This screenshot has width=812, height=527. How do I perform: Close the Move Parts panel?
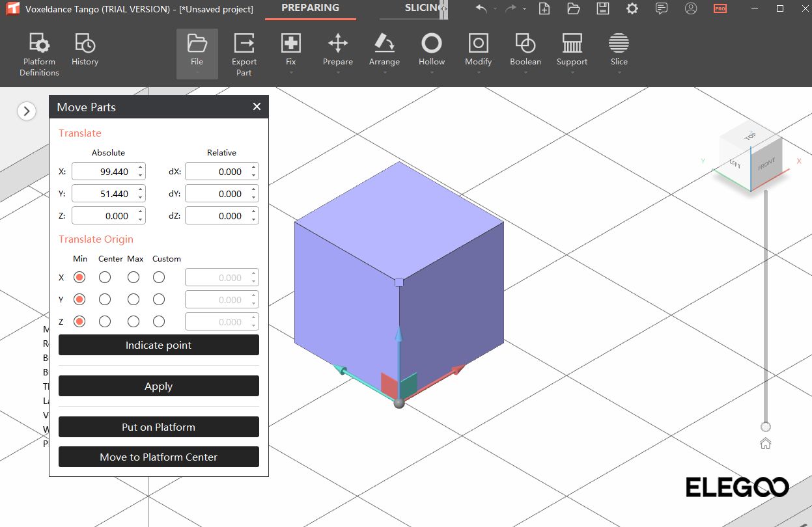coord(257,107)
